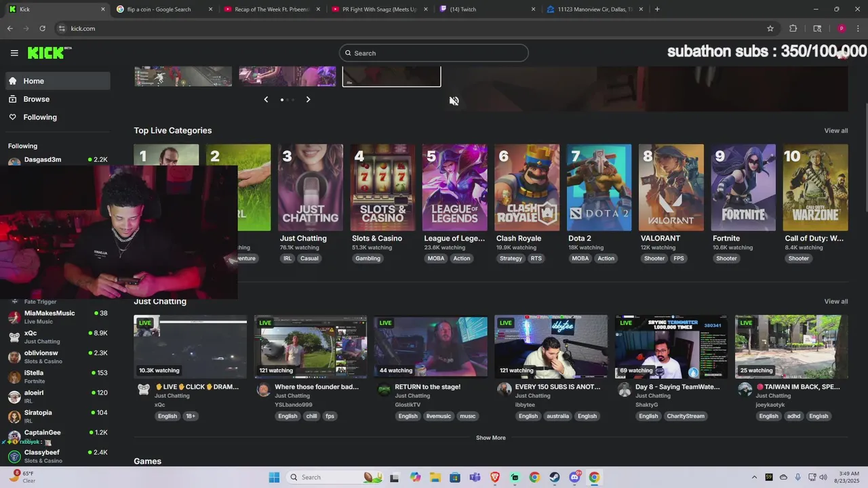Reload the page in Chrome

(x=42, y=28)
